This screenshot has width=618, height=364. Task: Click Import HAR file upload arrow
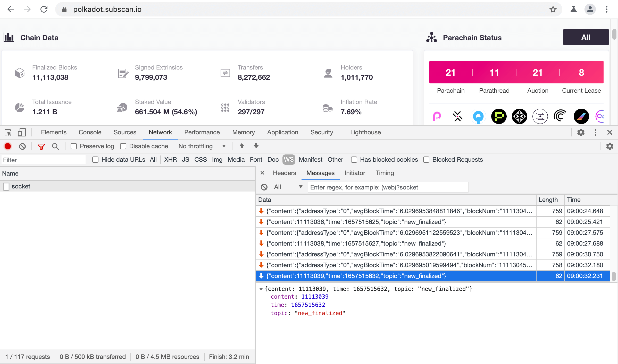click(241, 146)
